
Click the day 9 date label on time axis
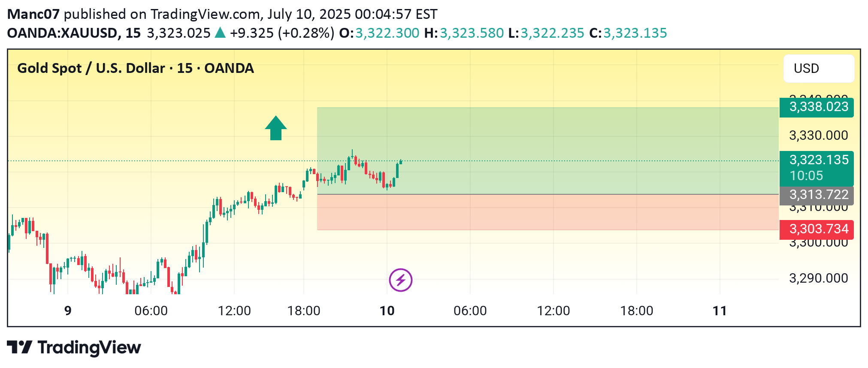[68, 311]
